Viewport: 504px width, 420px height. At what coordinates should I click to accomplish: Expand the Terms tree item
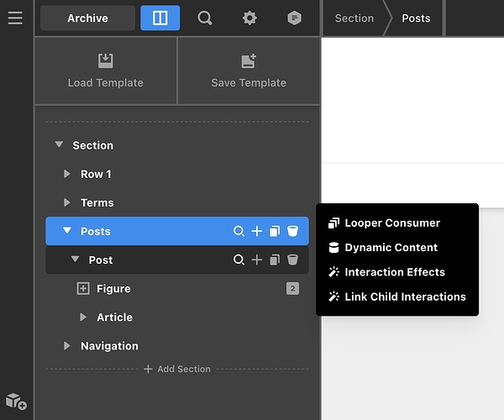[x=67, y=202]
